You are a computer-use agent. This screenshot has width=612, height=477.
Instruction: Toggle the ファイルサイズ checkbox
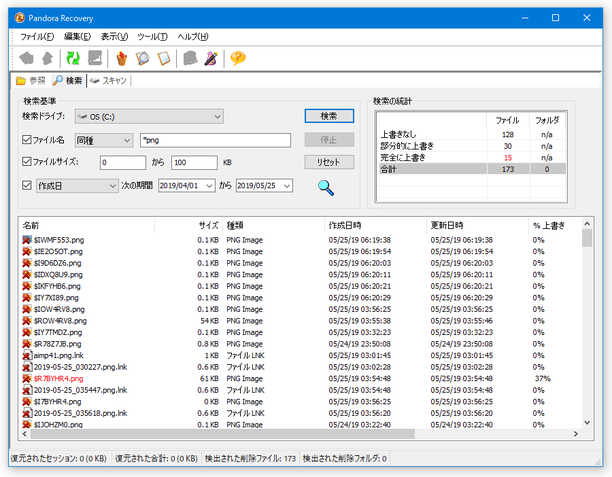click(27, 162)
